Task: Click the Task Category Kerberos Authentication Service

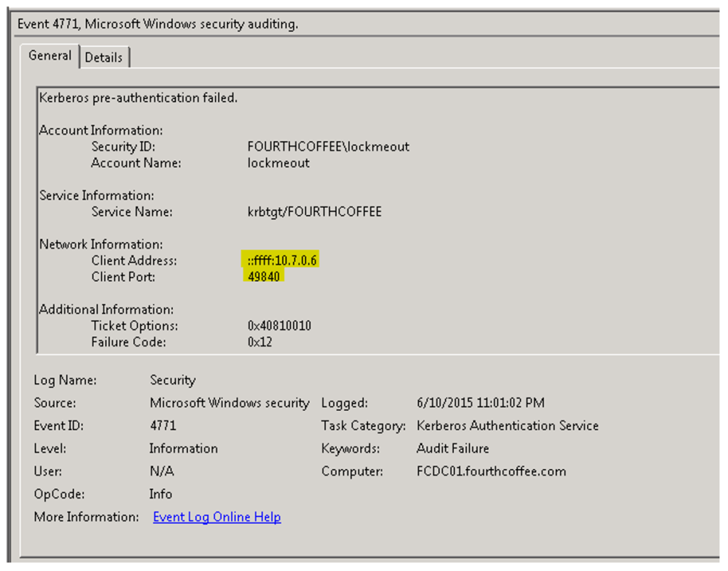Action: coord(507,426)
